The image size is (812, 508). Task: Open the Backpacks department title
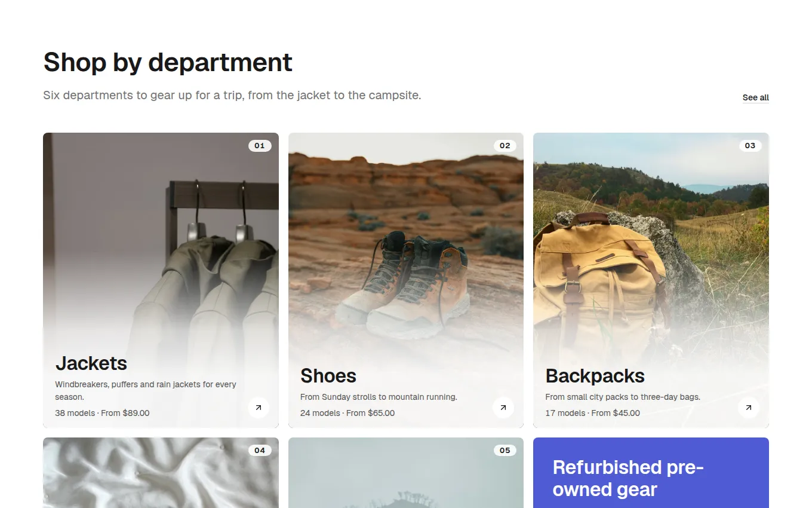(595, 376)
